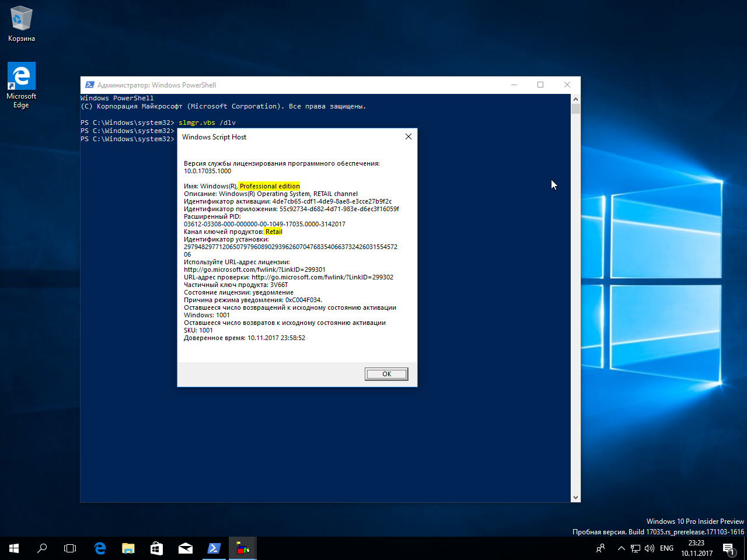Click partial product key 3V66T

tap(279, 285)
